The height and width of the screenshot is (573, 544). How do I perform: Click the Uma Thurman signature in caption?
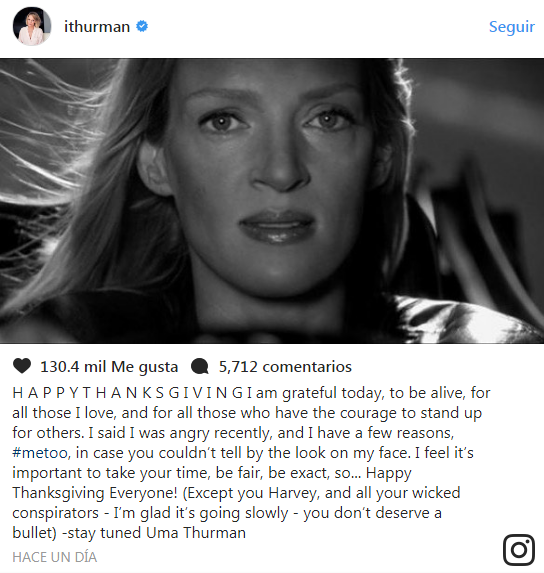[x=196, y=533]
